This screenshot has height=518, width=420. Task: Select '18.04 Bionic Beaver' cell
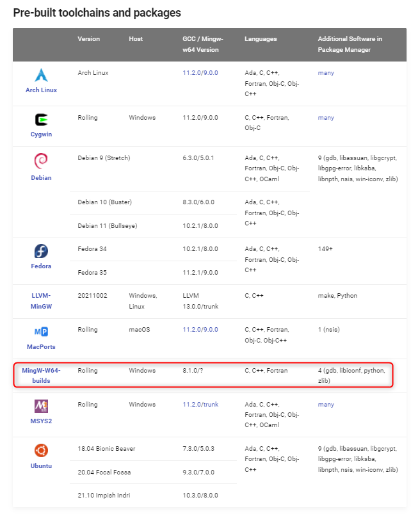click(x=106, y=449)
